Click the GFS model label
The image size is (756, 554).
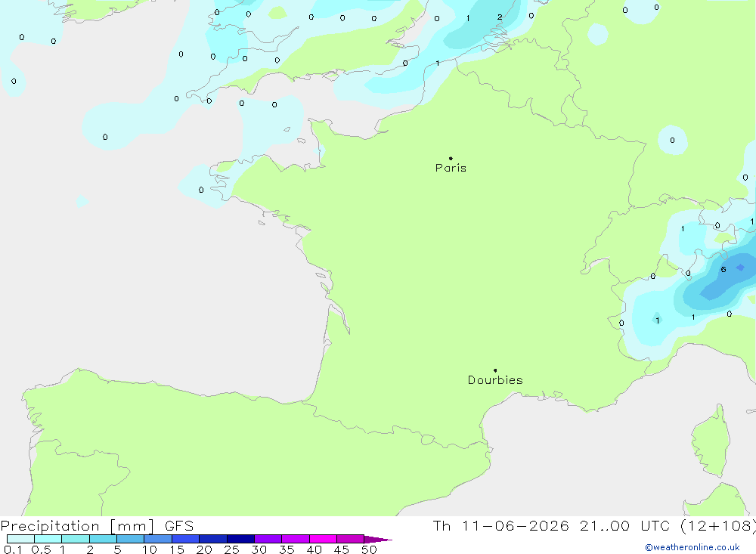tap(179, 526)
